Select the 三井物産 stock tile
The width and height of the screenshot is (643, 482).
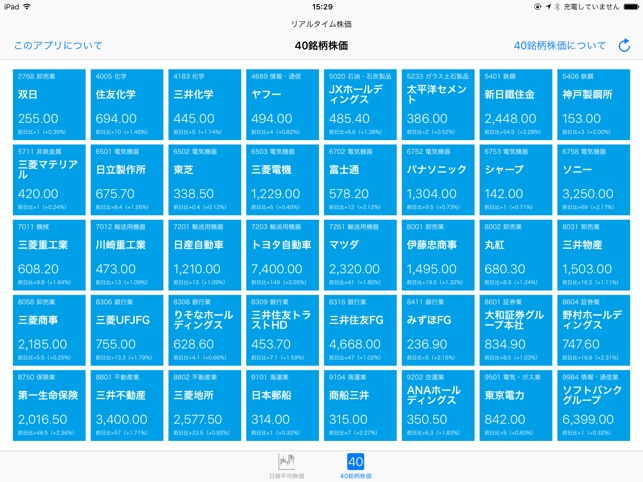click(x=594, y=255)
